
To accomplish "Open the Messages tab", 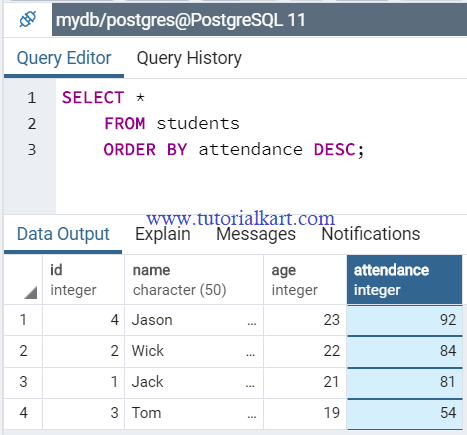I will click(x=256, y=234).
